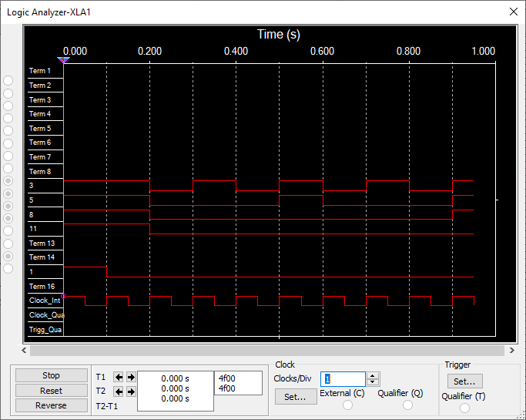Click the Reverse button

click(x=51, y=405)
